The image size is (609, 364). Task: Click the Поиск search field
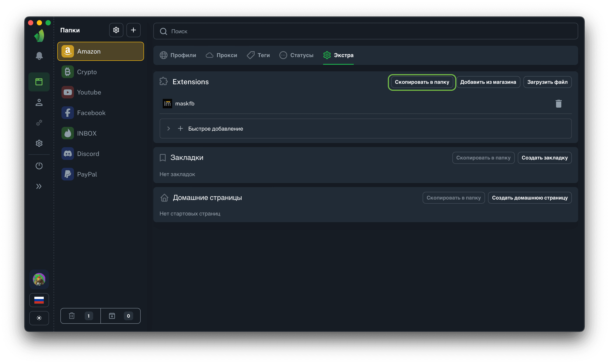(x=366, y=31)
